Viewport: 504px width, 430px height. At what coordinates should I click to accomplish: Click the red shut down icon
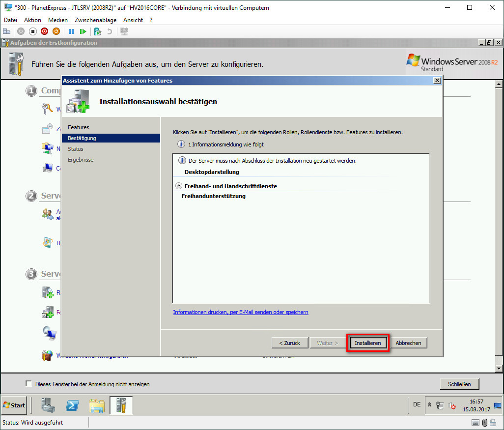coord(45,31)
